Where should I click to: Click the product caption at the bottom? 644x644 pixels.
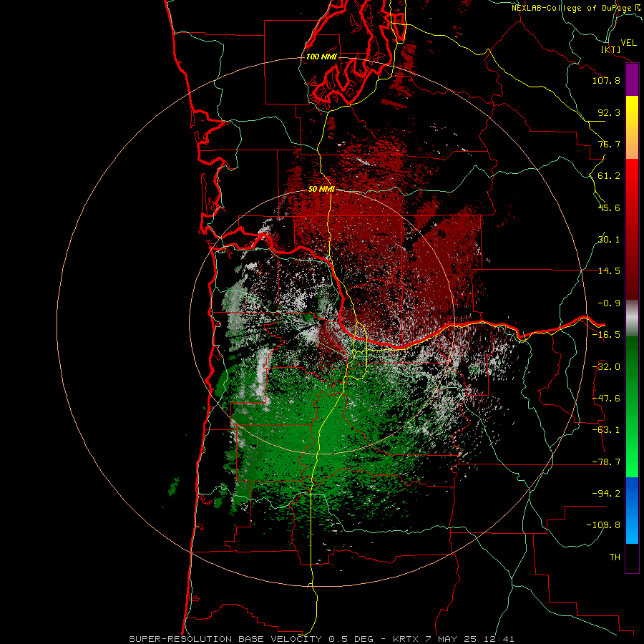coord(321,639)
